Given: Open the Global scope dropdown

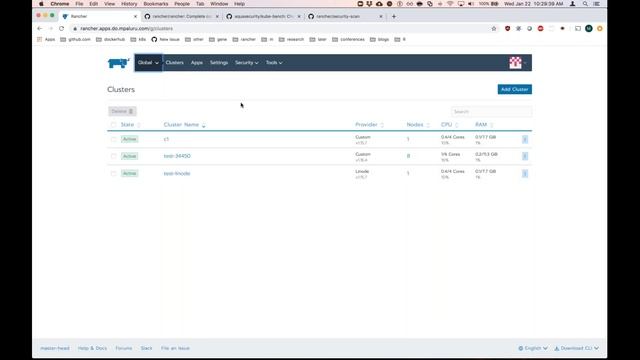Looking at the screenshot, I should tap(149, 63).
